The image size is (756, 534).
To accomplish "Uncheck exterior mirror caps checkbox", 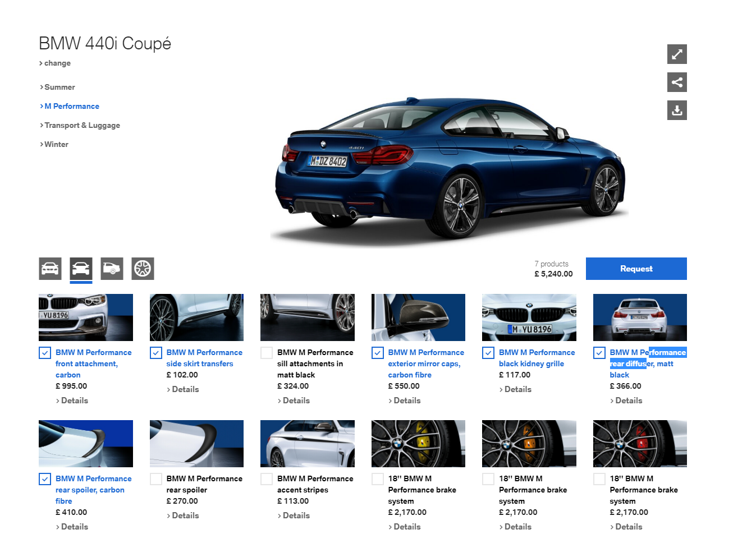I will (x=378, y=353).
